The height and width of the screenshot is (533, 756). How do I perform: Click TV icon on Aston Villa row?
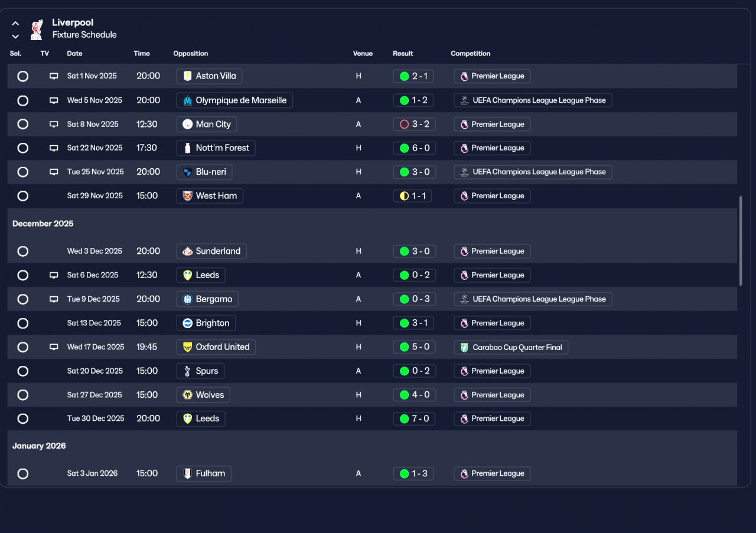[x=54, y=76]
